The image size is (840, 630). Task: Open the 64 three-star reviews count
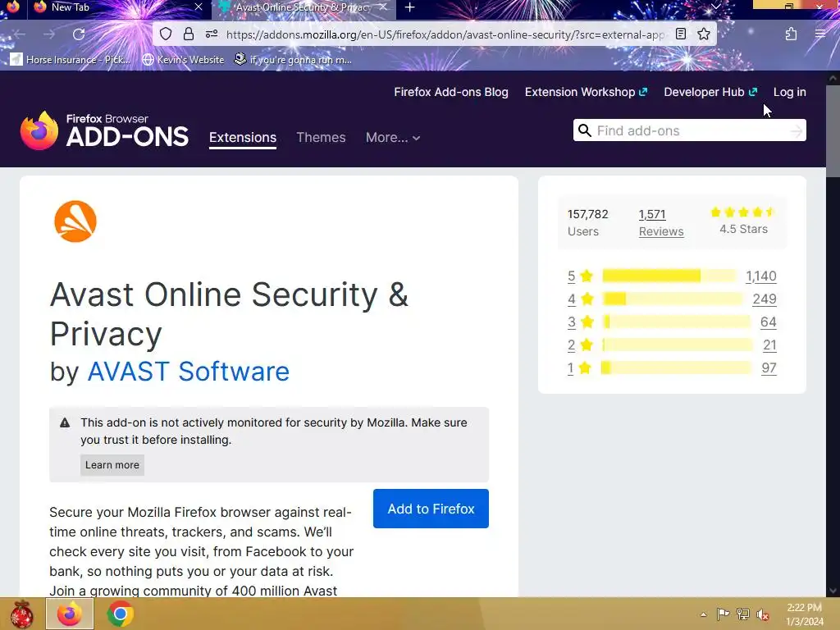coord(768,322)
